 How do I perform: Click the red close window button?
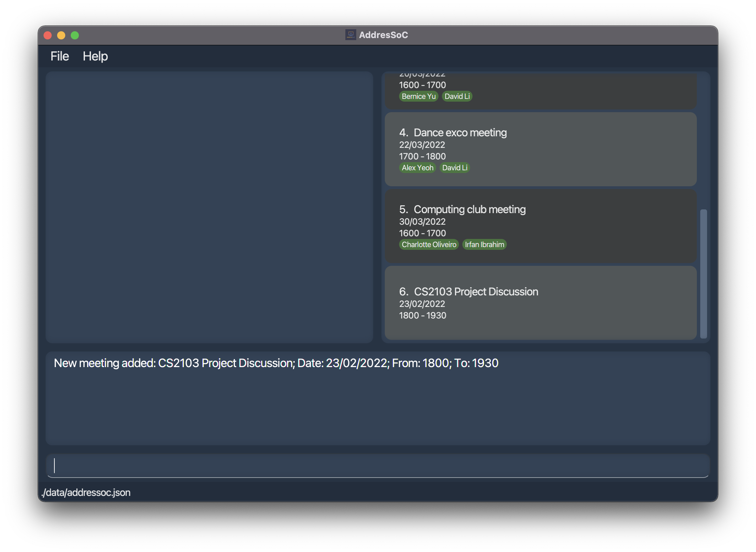point(48,35)
